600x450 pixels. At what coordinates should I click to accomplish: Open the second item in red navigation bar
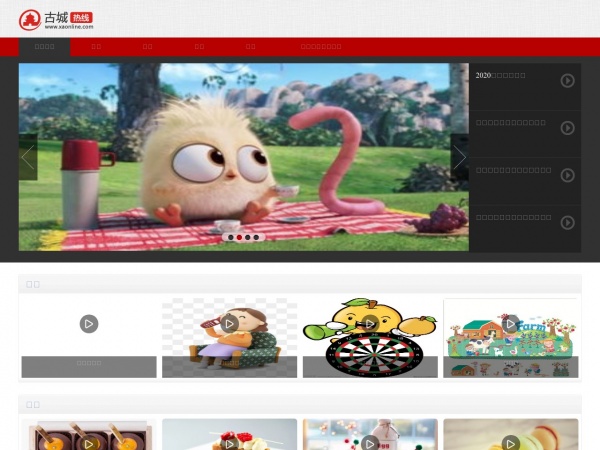96,47
